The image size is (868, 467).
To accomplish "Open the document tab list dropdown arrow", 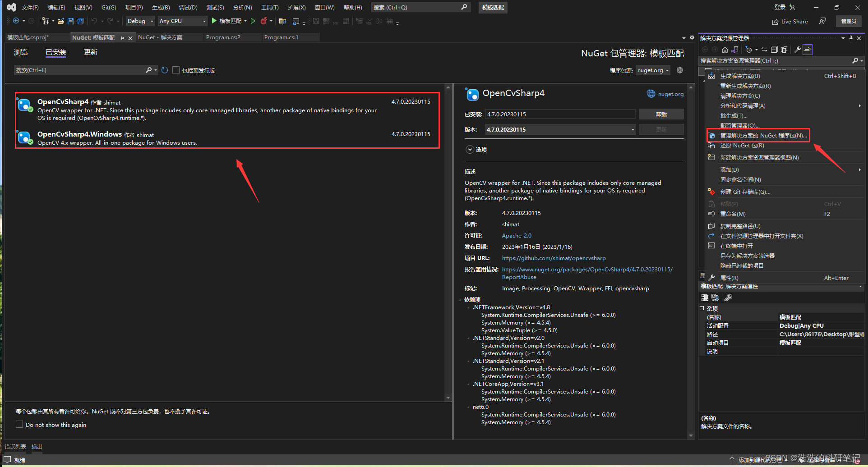I will point(684,38).
